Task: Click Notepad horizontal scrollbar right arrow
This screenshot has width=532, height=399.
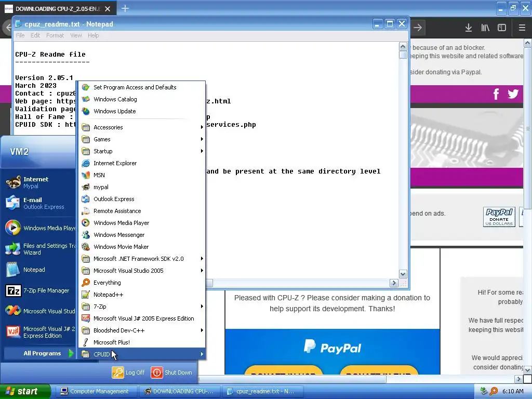Action: click(x=394, y=283)
